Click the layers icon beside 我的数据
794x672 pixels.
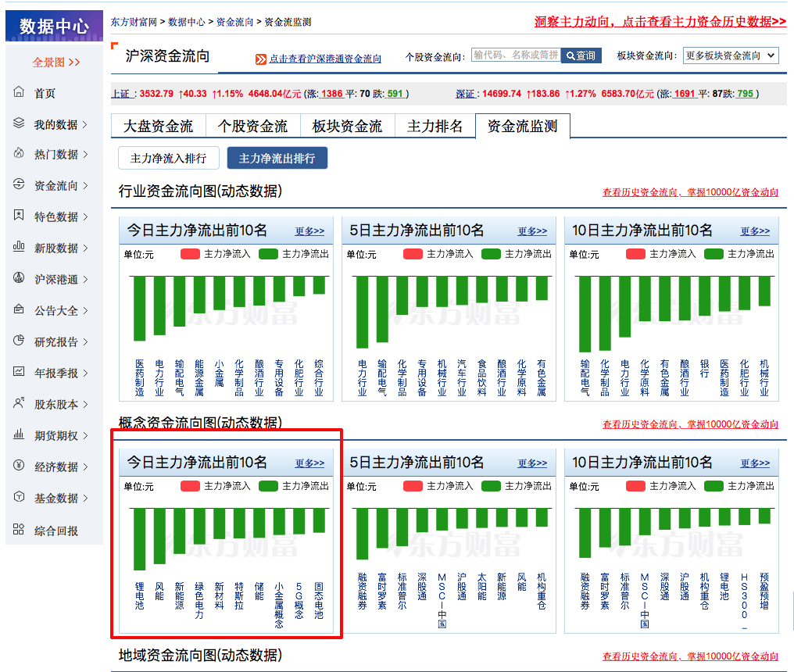[19, 123]
